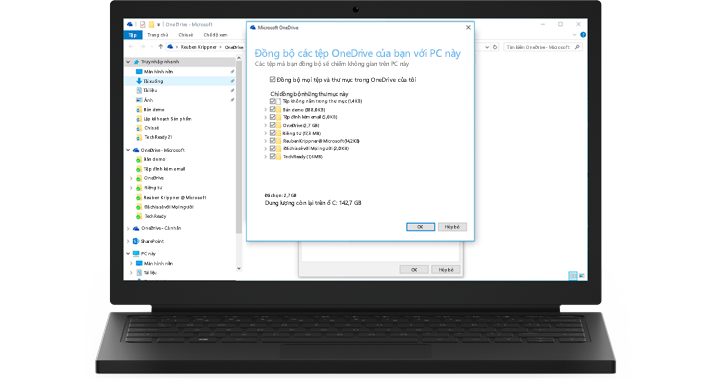Image resolution: width=713 pixels, height=381 pixels.
Task: Click the PC này computer icon
Action: (x=136, y=254)
